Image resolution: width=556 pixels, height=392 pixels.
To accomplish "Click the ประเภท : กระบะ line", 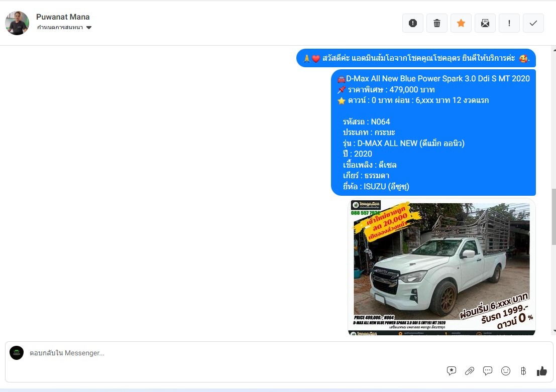I will point(369,132).
